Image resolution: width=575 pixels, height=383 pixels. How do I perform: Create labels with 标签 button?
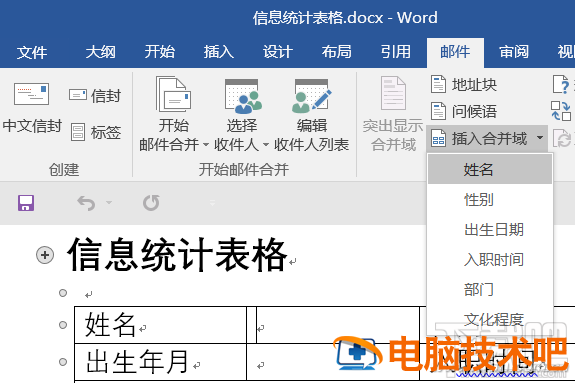coord(95,132)
